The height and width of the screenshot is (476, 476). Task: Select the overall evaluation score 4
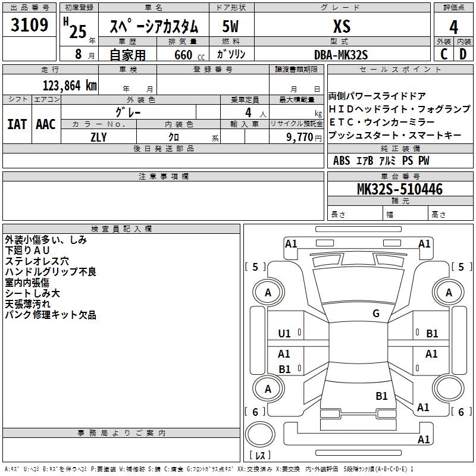click(454, 26)
